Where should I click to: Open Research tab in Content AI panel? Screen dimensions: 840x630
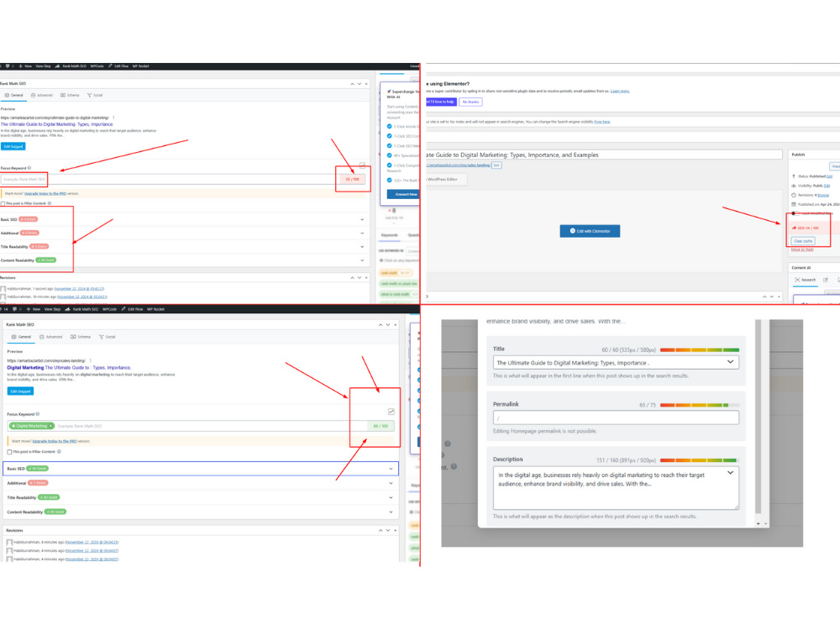(x=806, y=281)
